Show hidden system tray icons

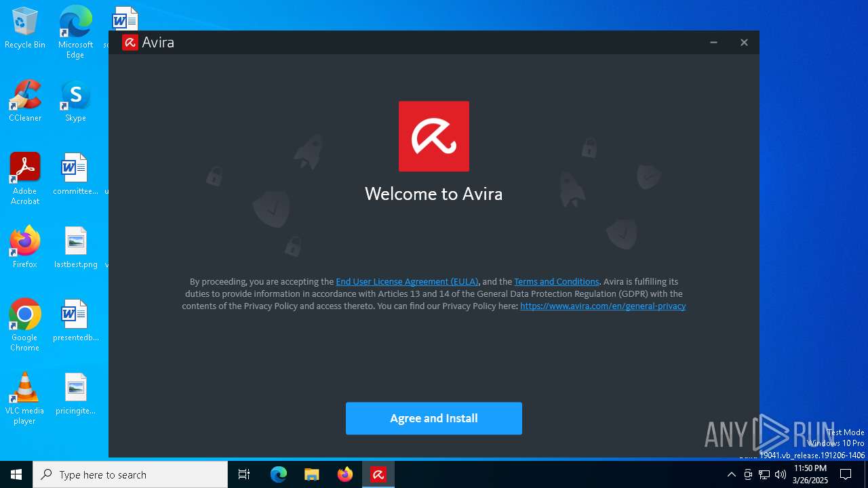point(731,474)
